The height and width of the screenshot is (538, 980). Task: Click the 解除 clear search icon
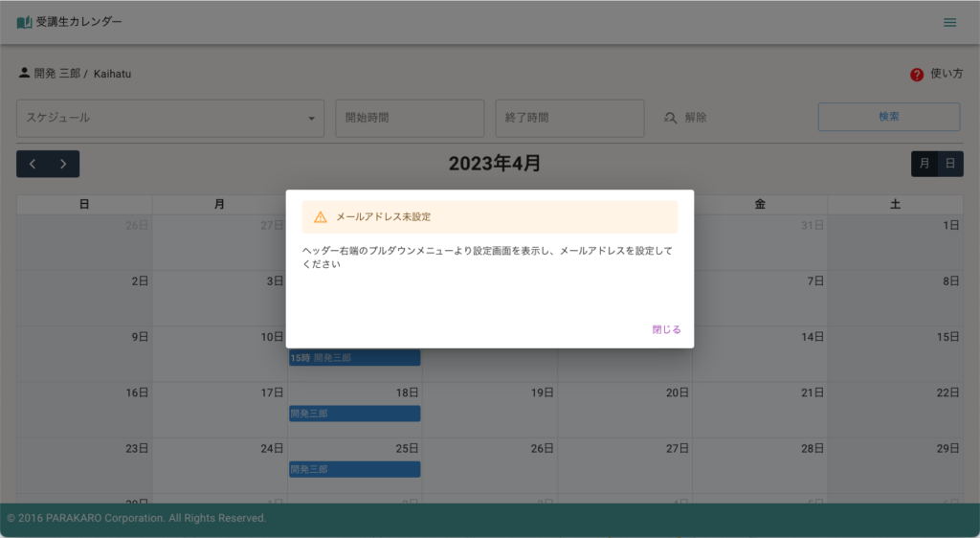pyautogui.click(x=671, y=118)
